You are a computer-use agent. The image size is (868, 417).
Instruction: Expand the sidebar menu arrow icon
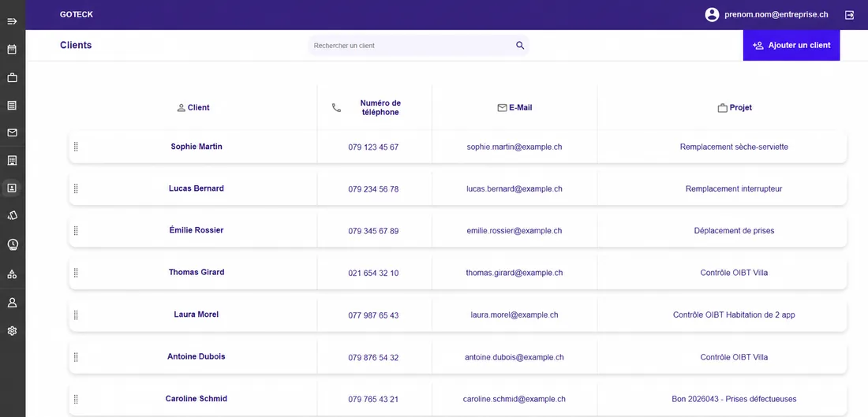(12, 21)
